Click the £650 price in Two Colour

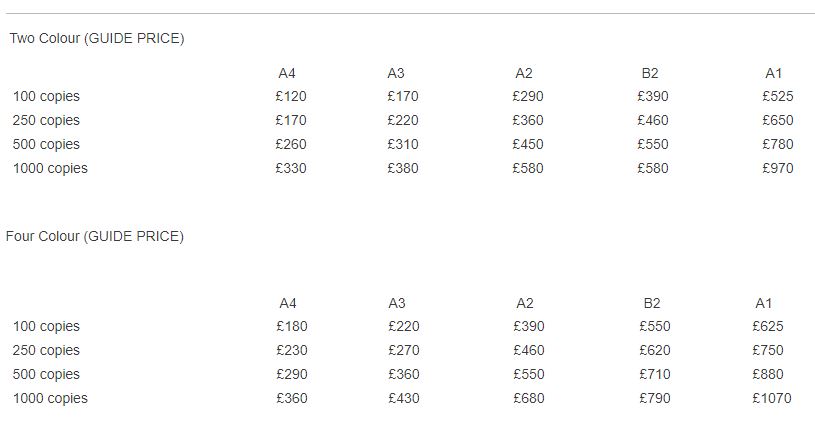[x=778, y=120]
